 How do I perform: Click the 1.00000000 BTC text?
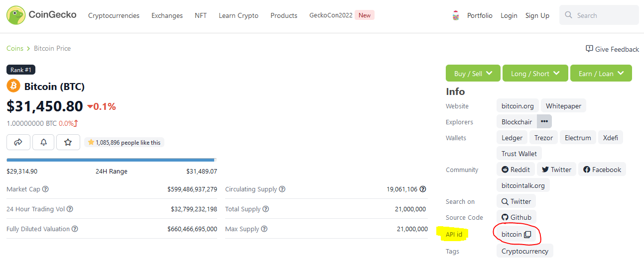(x=31, y=123)
